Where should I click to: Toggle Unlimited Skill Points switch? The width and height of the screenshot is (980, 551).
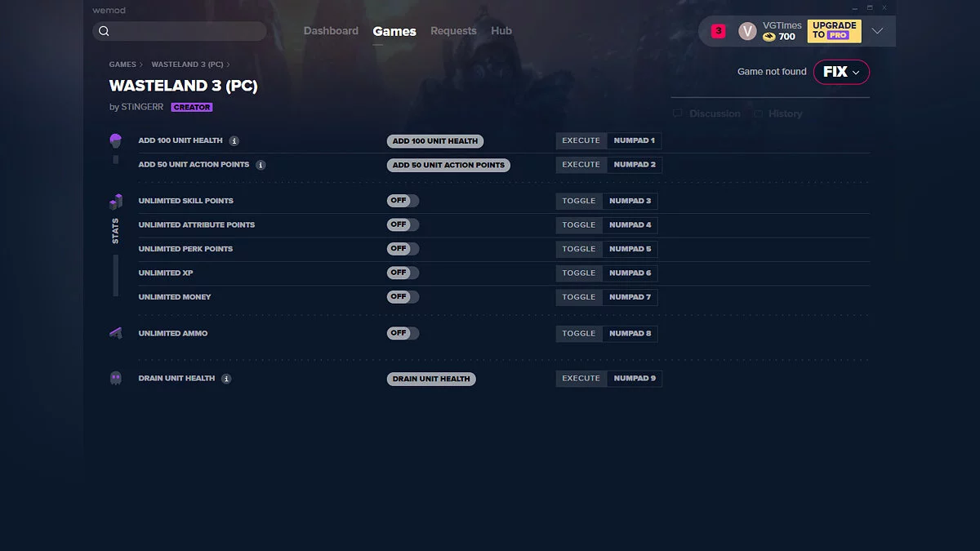click(x=403, y=201)
